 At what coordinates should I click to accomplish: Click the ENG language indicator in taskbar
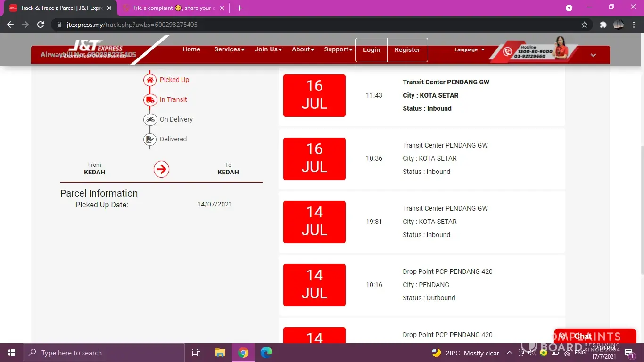tap(580, 353)
